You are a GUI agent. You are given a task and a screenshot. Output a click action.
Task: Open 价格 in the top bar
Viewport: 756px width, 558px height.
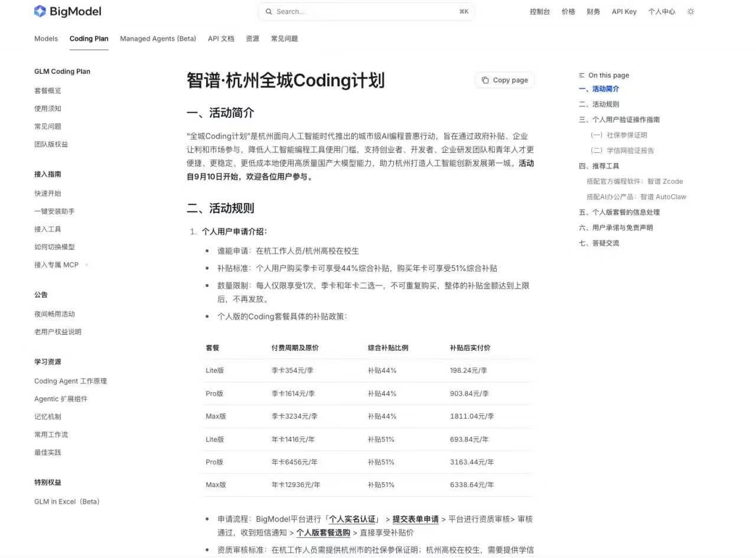[568, 11]
